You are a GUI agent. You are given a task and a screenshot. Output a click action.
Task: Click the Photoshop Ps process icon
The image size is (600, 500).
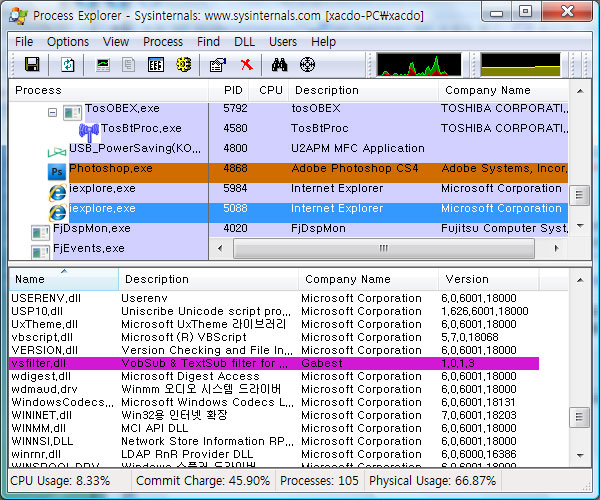[57, 172]
